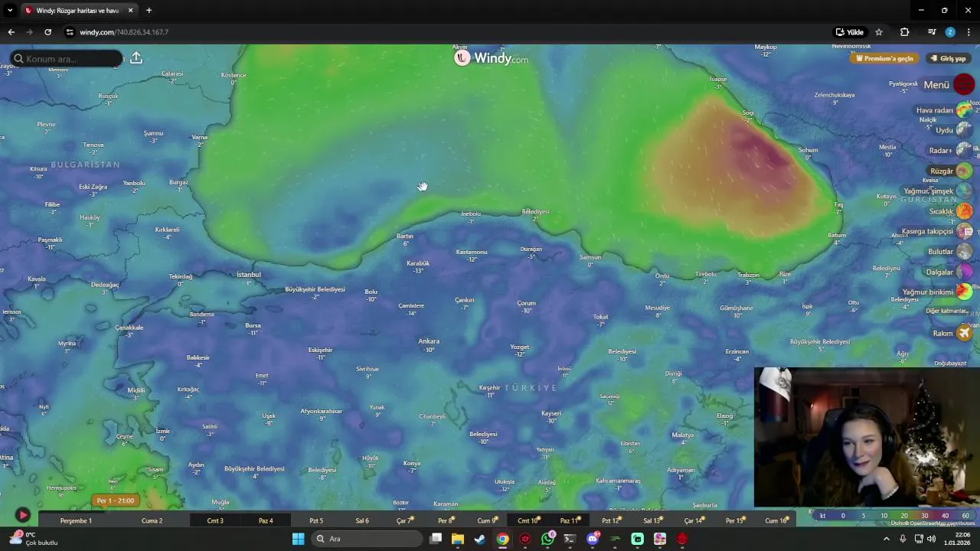Click the windy.com address bar

point(123,32)
